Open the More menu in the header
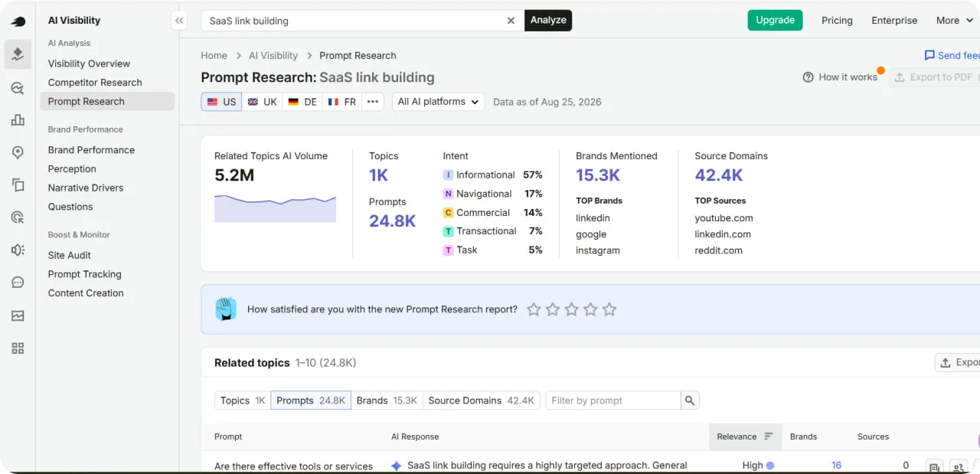This screenshot has height=474, width=980. [953, 21]
